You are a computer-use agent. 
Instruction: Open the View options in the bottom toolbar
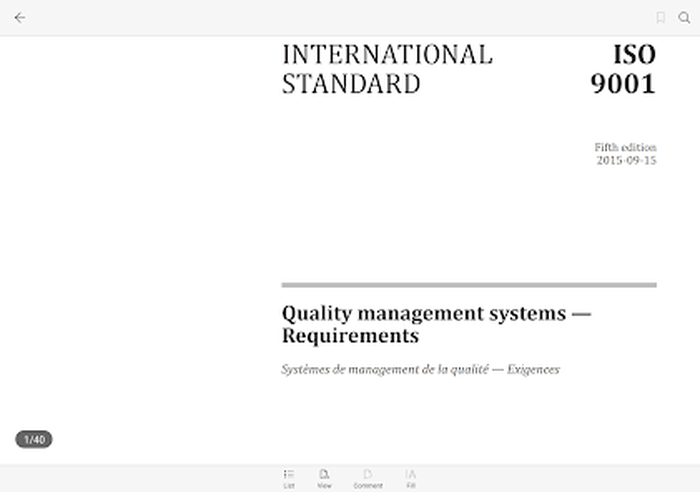tap(324, 479)
